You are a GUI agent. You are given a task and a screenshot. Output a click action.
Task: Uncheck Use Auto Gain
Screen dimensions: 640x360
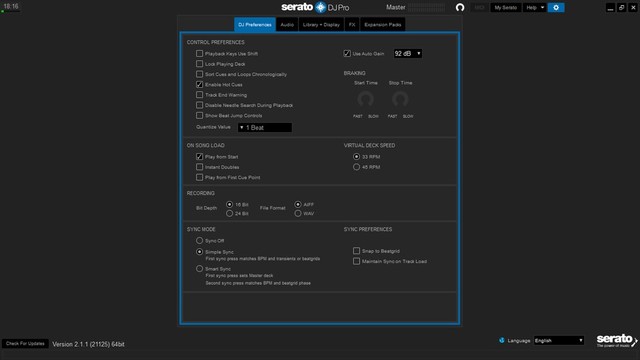coord(347,53)
